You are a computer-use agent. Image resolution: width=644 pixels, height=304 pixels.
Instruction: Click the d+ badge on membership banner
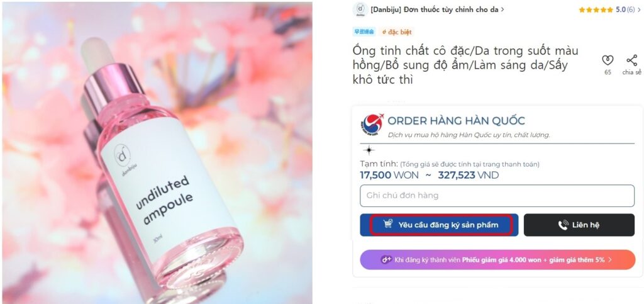(x=386, y=260)
